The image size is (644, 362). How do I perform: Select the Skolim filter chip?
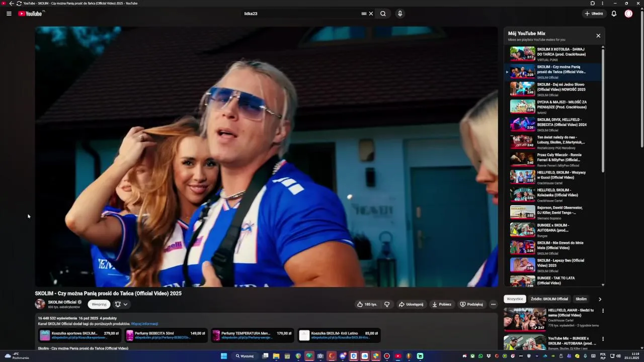(x=581, y=299)
